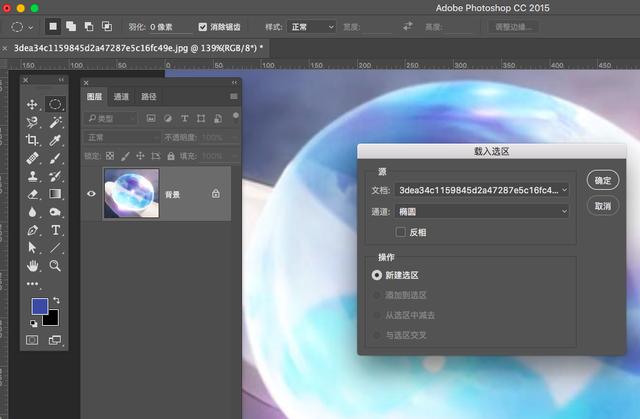Open the Edit Toolbar three-dots menu
The height and width of the screenshot is (419, 640).
tap(33, 284)
